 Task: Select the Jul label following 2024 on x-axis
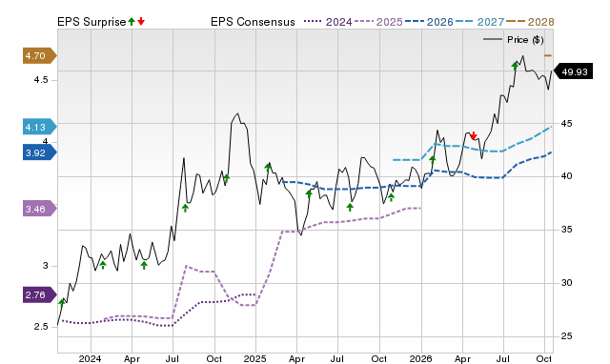(172, 358)
